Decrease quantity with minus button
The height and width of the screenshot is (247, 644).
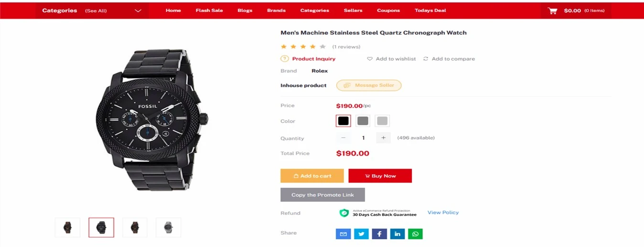(x=343, y=138)
